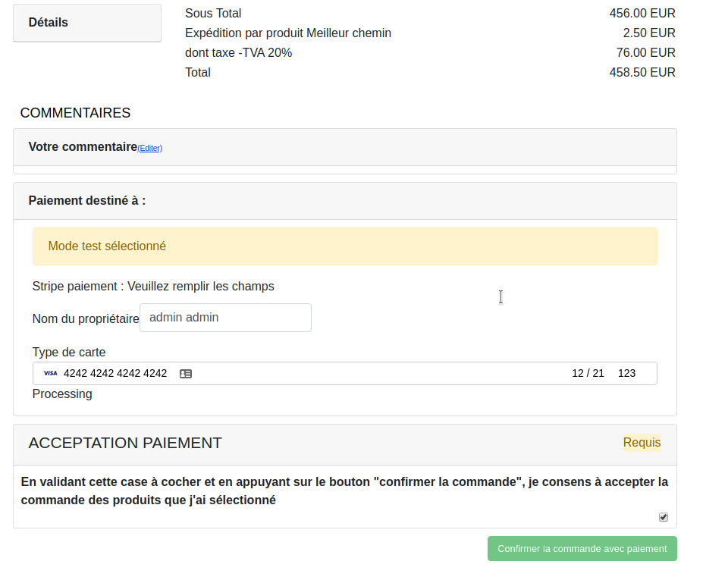
Task: Click the ACCEPTATION PAIEMENT heading
Action: tap(125, 443)
